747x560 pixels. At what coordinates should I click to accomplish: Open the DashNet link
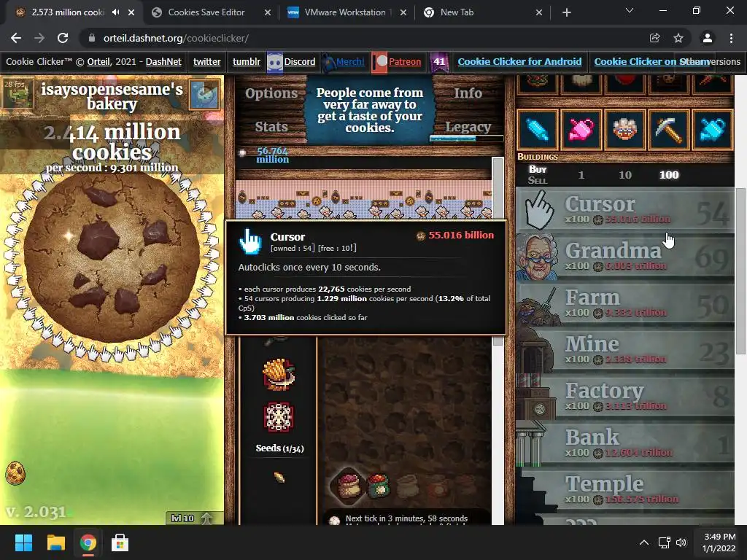(163, 62)
